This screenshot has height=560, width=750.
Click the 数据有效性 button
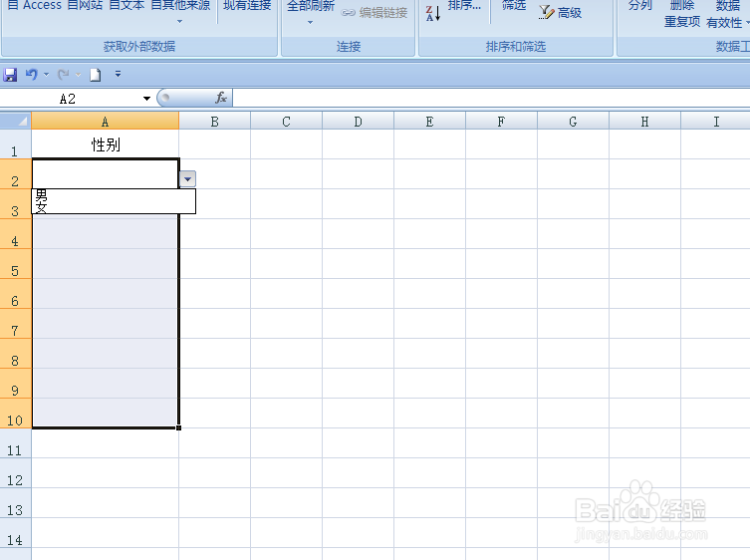[727, 14]
